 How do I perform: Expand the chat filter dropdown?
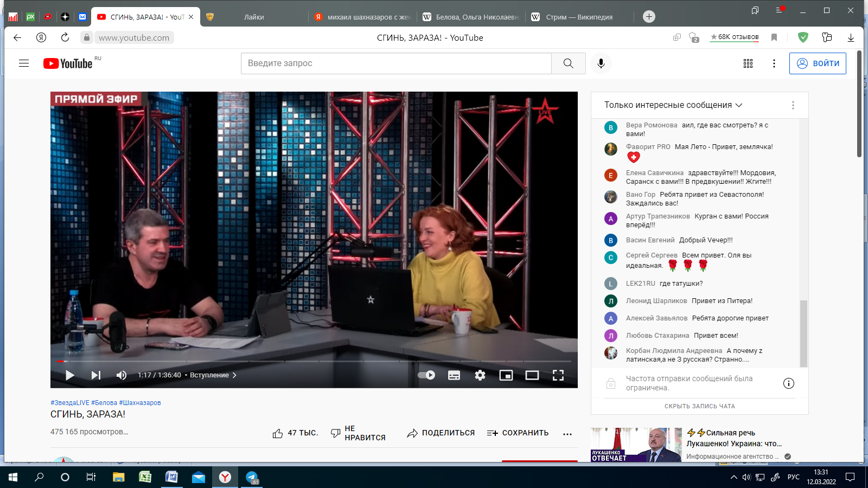click(673, 105)
